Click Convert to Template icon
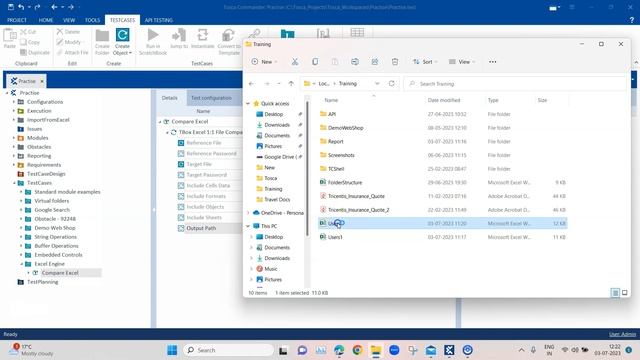640x360 pixels. point(229,35)
